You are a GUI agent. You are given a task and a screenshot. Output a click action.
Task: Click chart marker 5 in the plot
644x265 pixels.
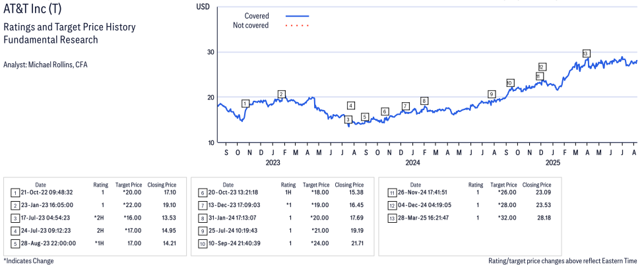pyautogui.click(x=365, y=117)
